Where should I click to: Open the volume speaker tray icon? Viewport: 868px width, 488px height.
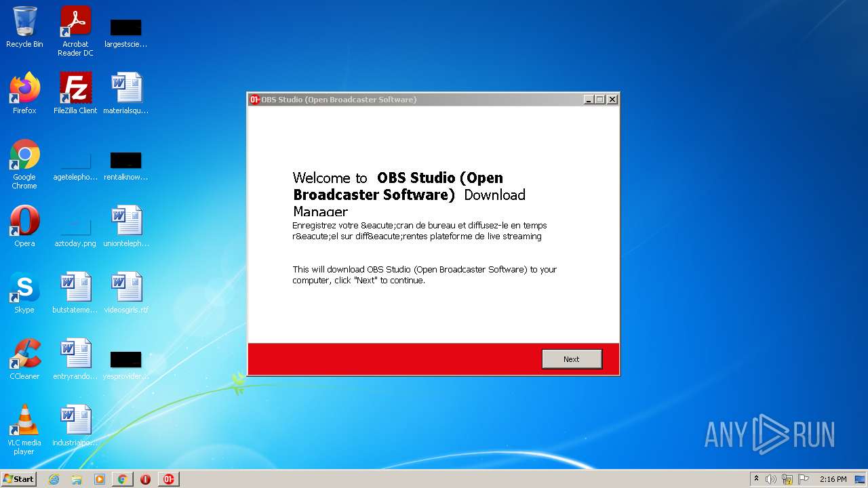pos(771,479)
